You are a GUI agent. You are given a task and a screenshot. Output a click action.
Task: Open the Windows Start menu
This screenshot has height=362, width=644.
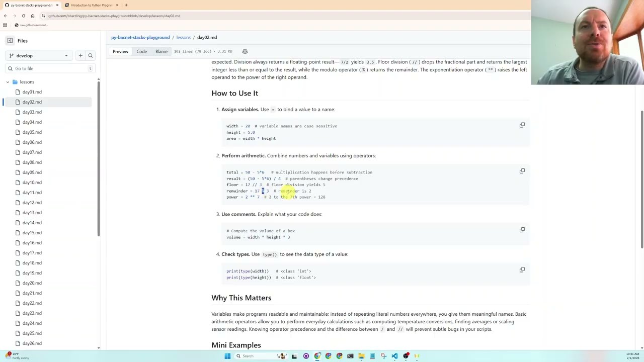pos(227,356)
